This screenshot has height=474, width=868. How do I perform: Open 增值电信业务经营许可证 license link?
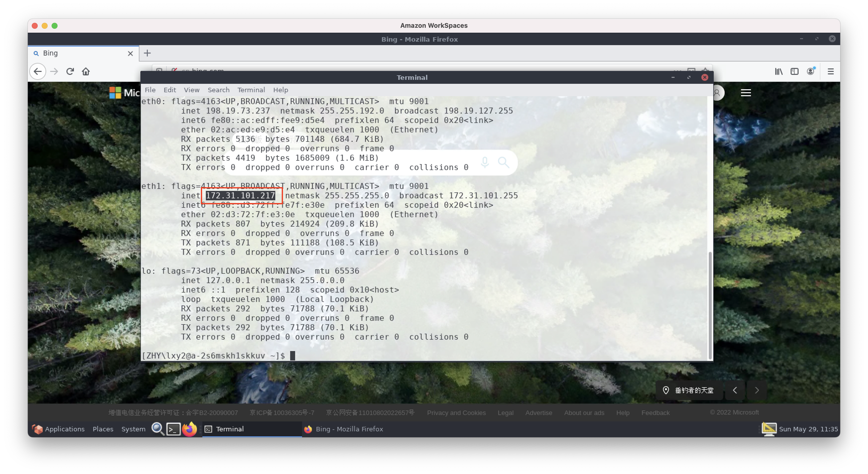click(173, 413)
